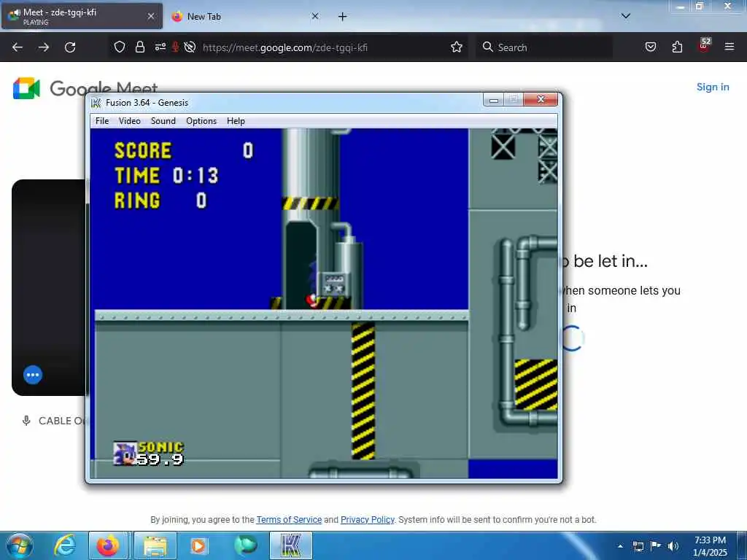
Task: Click the blocked camera permission icon
Action: pyautogui.click(x=190, y=47)
